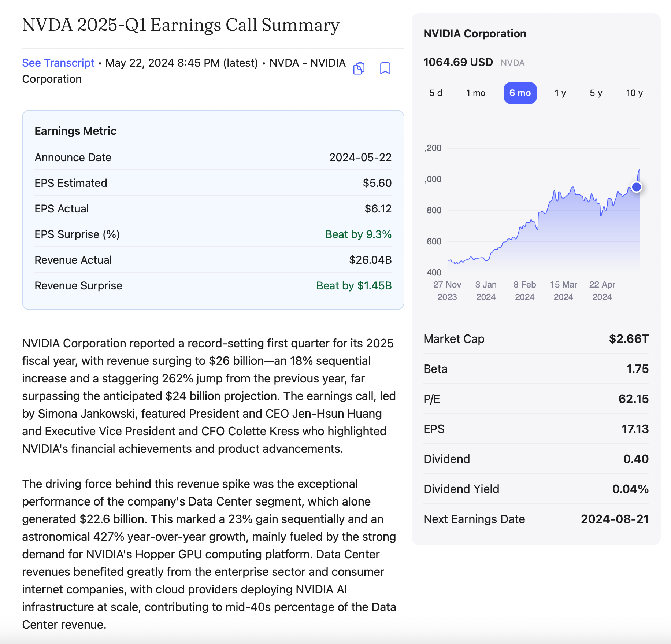Click the blue marker dot on chart
This screenshot has height=644, width=671.
pos(637,187)
